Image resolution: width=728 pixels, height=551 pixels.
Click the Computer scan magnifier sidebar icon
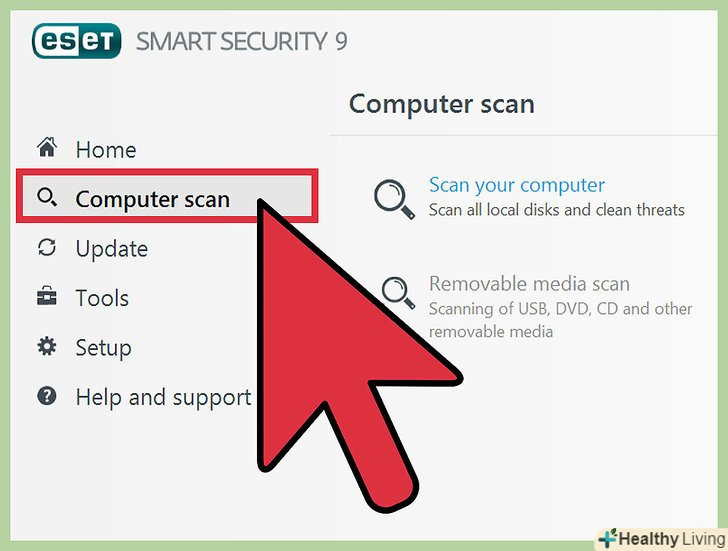pyautogui.click(x=47, y=198)
